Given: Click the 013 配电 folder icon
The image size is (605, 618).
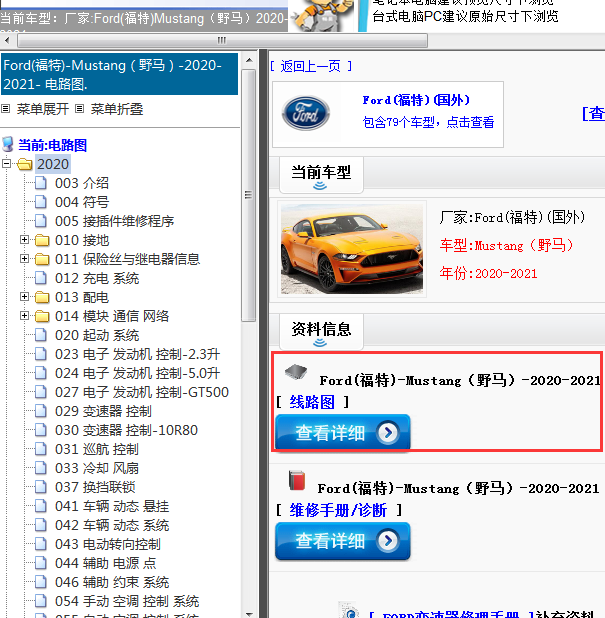Looking at the screenshot, I should coord(42,297).
